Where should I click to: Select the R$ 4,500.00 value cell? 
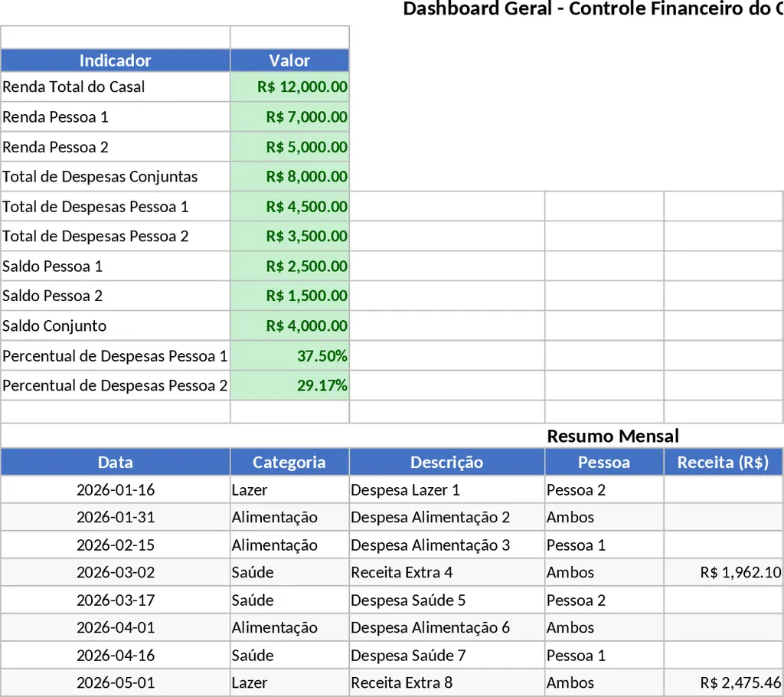pyautogui.click(x=289, y=206)
